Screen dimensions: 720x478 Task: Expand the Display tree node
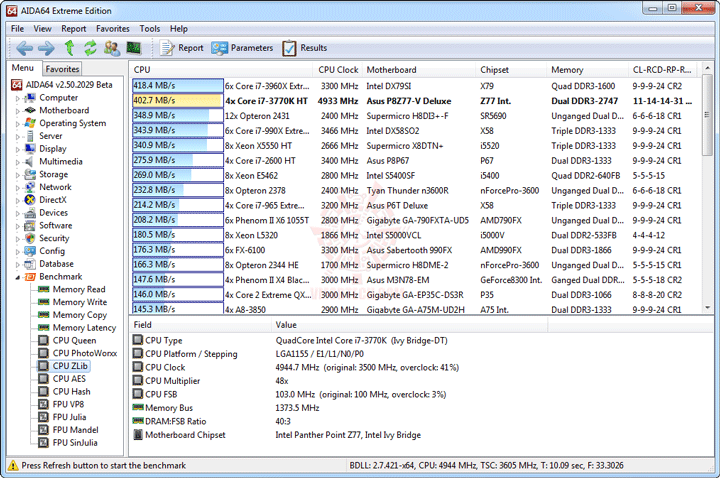click(17, 150)
